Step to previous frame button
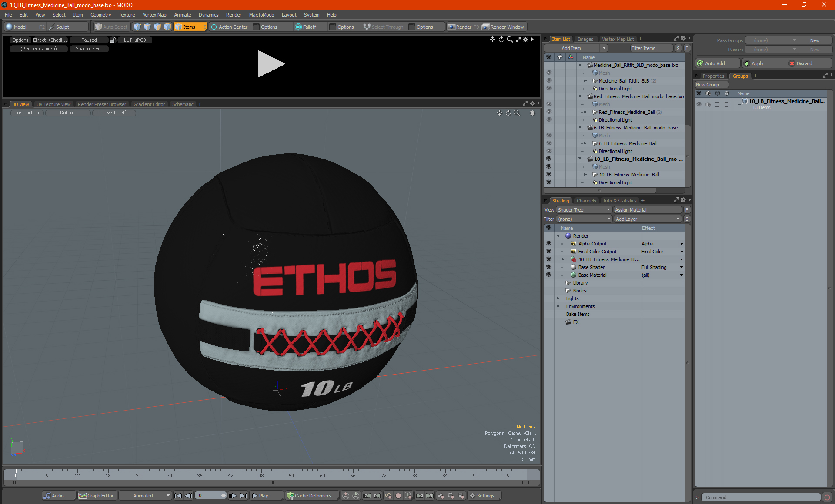835x504 pixels. click(x=188, y=496)
